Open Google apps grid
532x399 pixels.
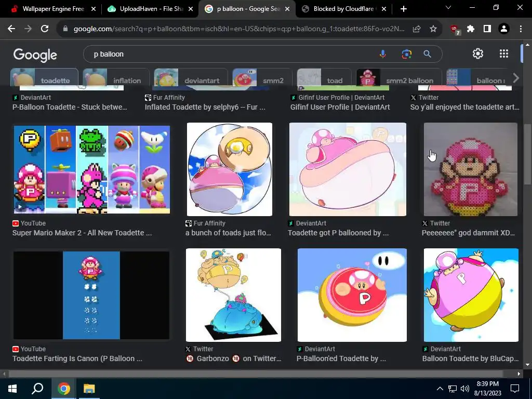(504, 54)
